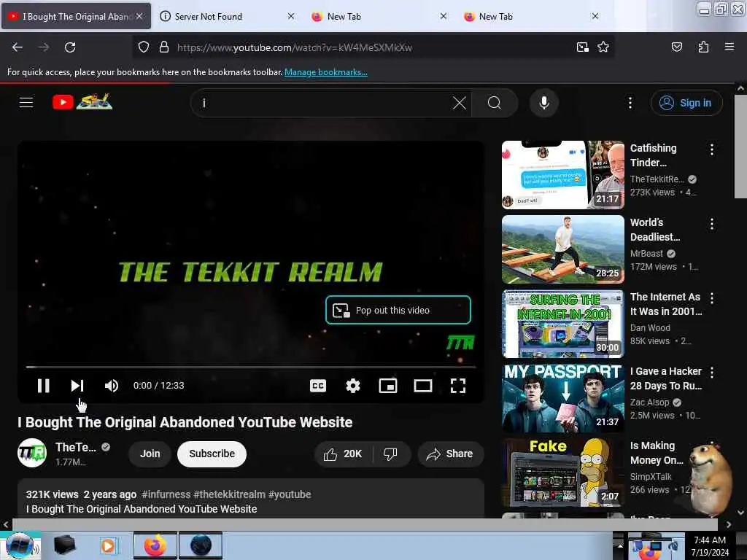This screenshot has height=560, width=747.
Task: Click the address bar URL
Action: click(x=295, y=47)
